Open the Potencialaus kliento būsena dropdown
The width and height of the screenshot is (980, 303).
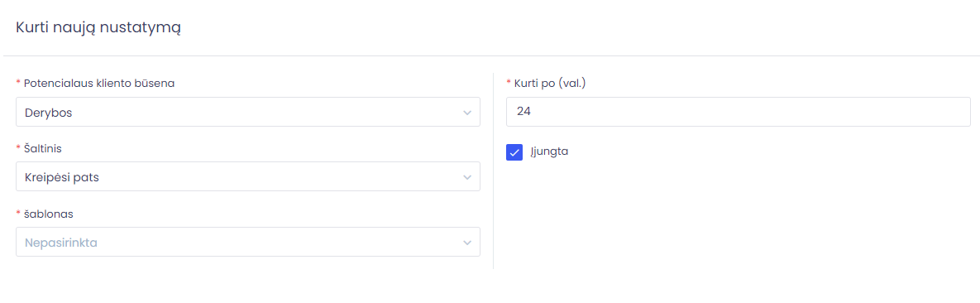248,112
